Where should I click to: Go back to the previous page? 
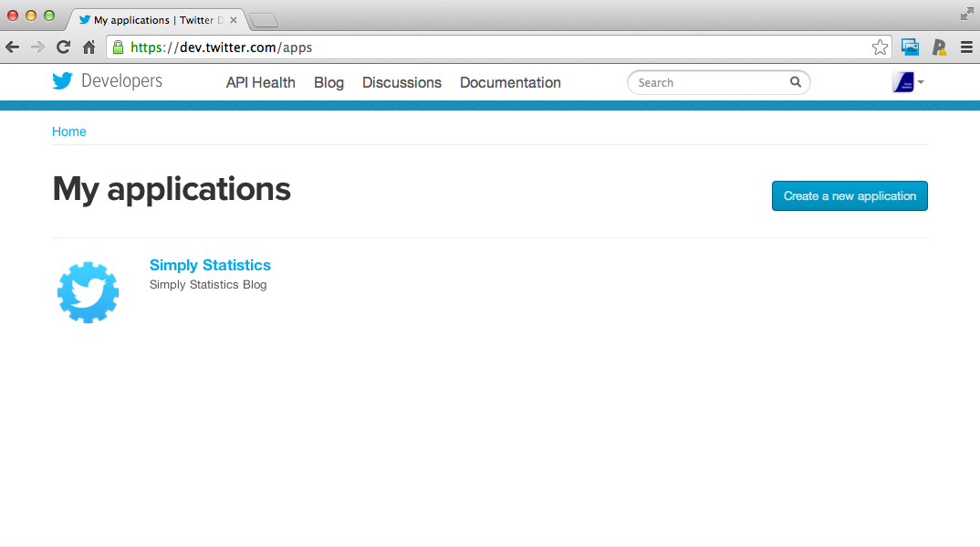(13, 47)
